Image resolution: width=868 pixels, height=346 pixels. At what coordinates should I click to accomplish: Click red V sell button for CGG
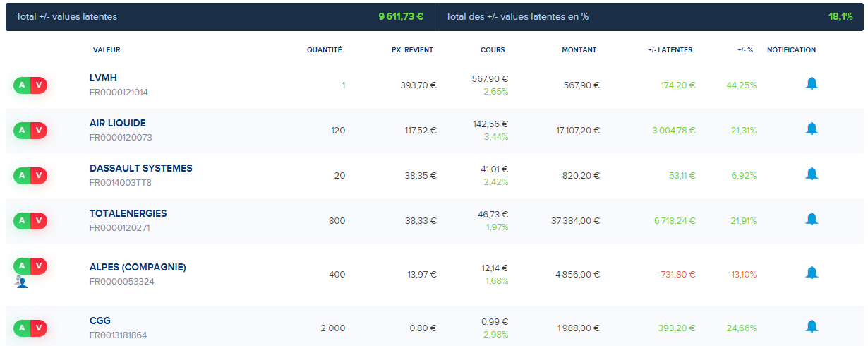pos(39,328)
